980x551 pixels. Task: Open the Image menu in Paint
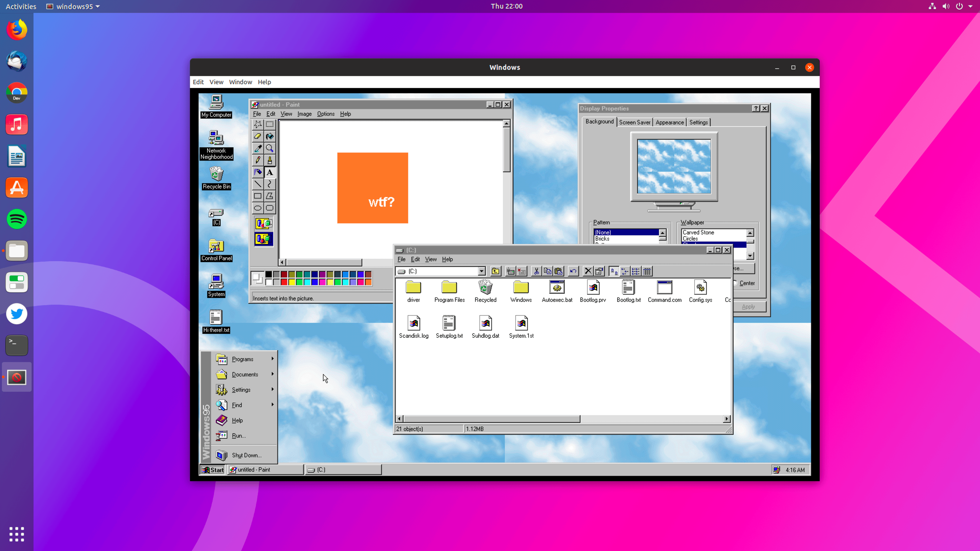point(304,114)
